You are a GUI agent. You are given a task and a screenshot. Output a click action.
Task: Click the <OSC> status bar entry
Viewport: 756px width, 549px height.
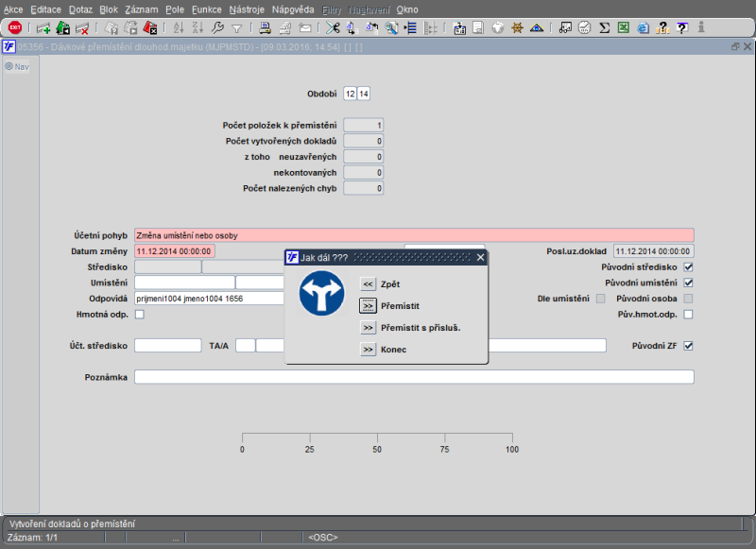323,538
